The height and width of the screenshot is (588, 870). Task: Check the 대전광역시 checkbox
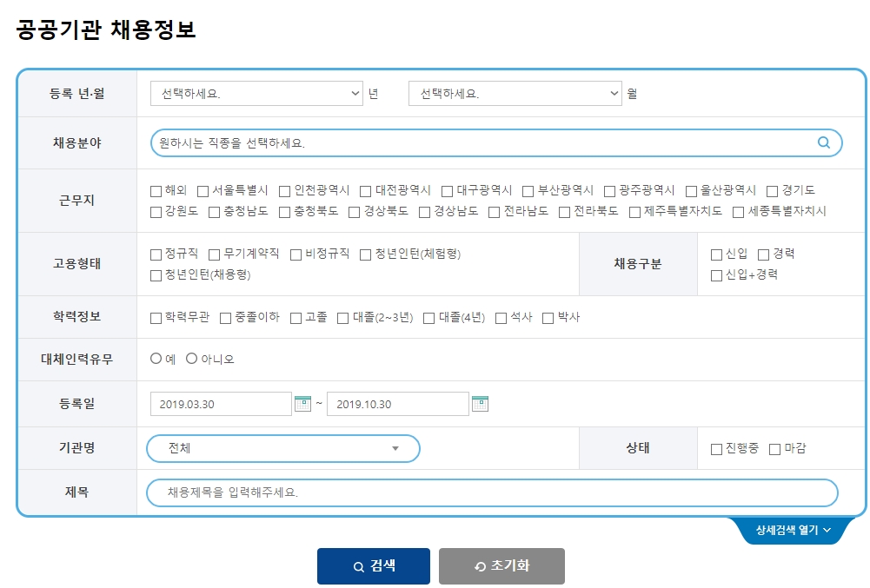[366, 191]
